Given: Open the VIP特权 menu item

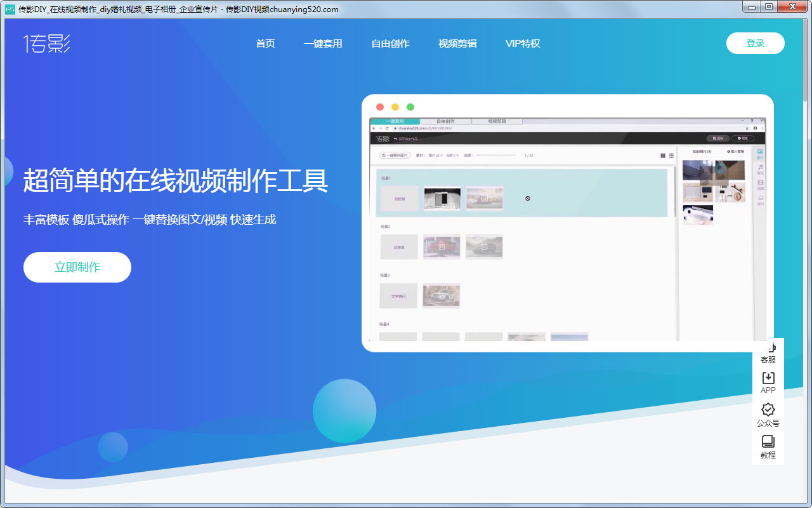Looking at the screenshot, I should pos(522,43).
